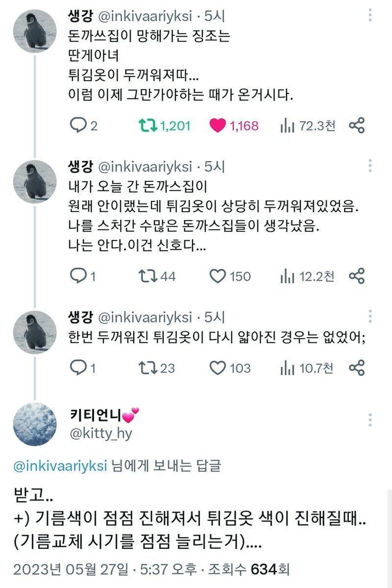Viewport: 392px width, 588px height.
Task: View analytics for the 72.3천 views tweet
Action: [x=287, y=126]
